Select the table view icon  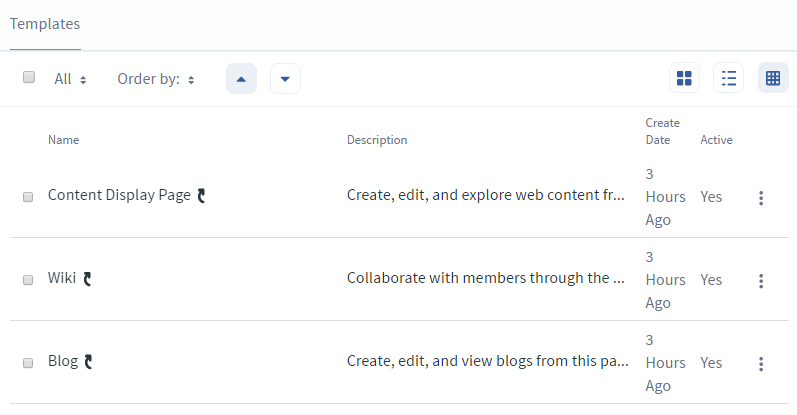pyautogui.click(x=773, y=78)
